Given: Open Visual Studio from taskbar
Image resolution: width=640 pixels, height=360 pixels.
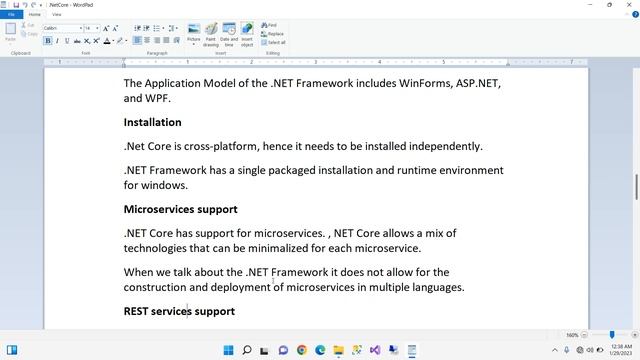Looking at the screenshot, I should [x=375, y=350].
